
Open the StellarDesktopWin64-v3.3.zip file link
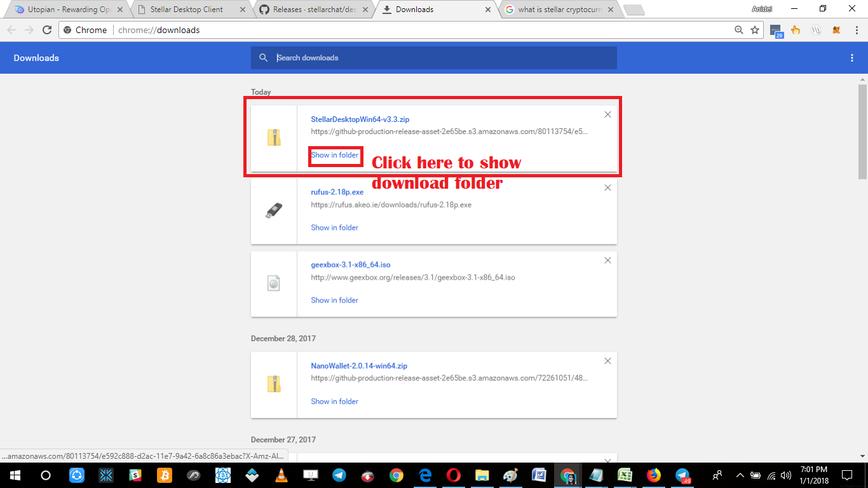tap(360, 119)
